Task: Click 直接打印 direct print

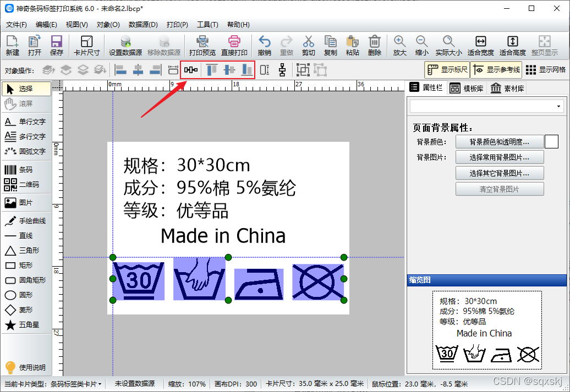Action: [234, 46]
